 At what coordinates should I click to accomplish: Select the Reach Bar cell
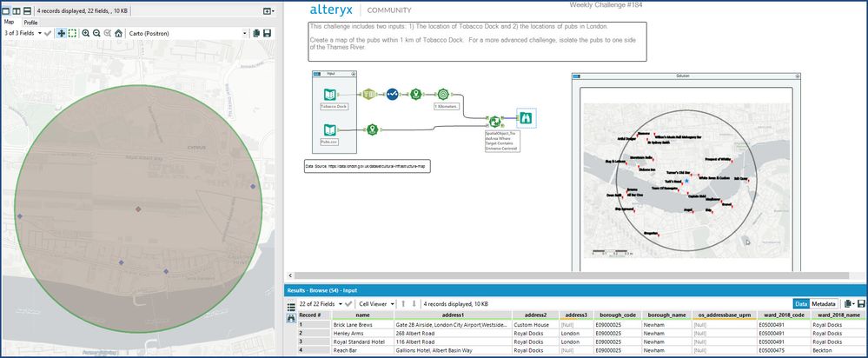pos(362,350)
